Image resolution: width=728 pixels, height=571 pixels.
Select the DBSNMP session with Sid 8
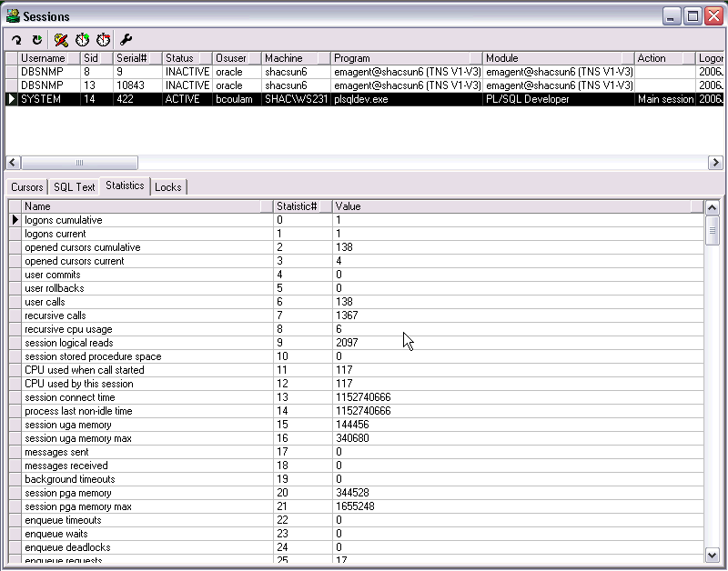[364, 72]
